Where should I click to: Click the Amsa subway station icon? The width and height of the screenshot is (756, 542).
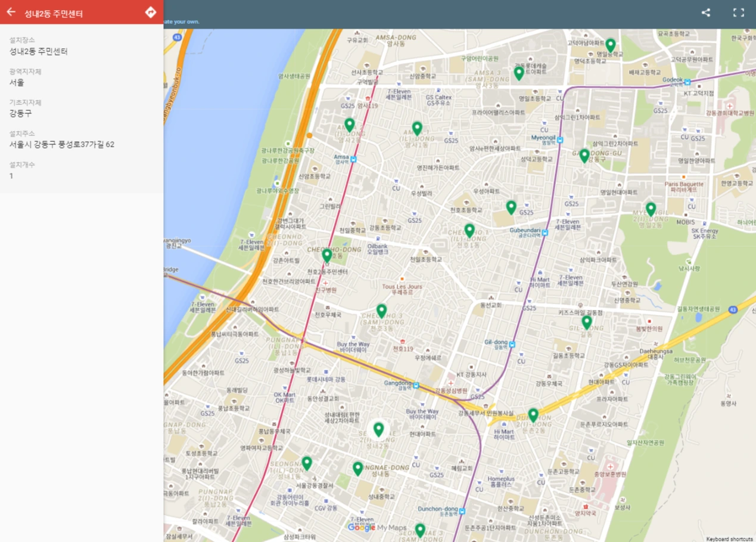353,159
